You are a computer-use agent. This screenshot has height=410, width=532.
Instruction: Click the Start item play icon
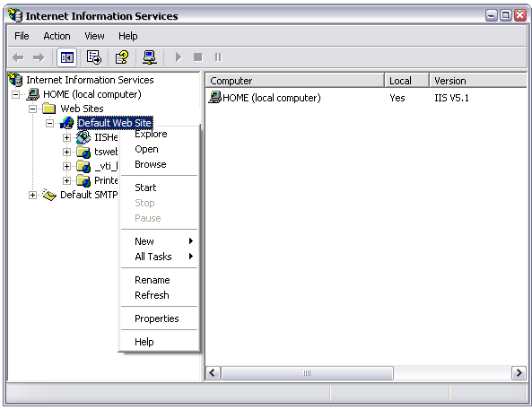coord(179,57)
